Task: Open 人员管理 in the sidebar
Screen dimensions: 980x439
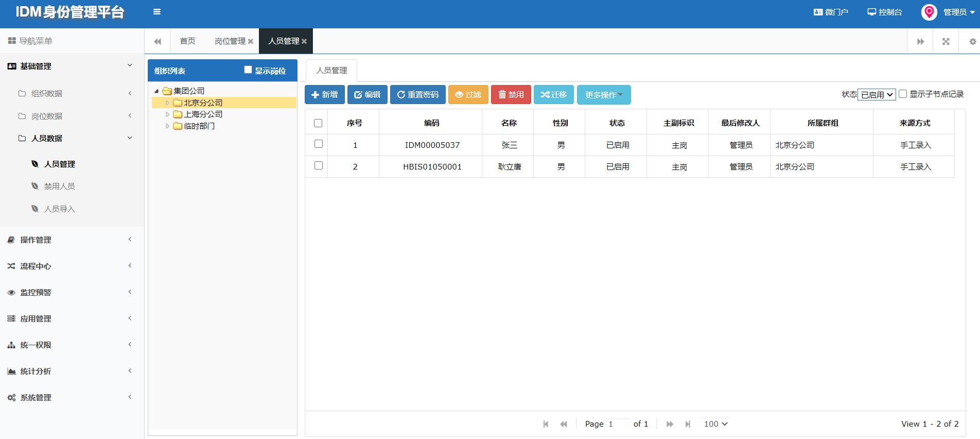Action: coord(60,164)
